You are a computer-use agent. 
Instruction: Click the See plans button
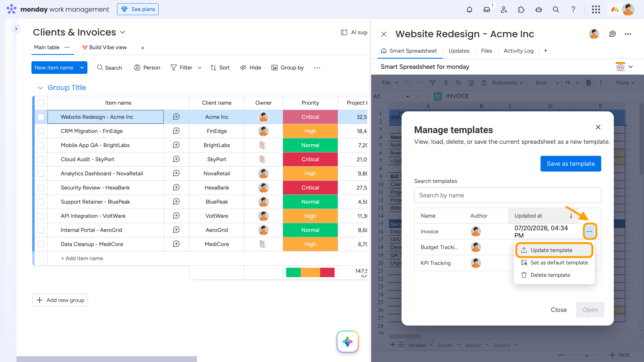[138, 9]
